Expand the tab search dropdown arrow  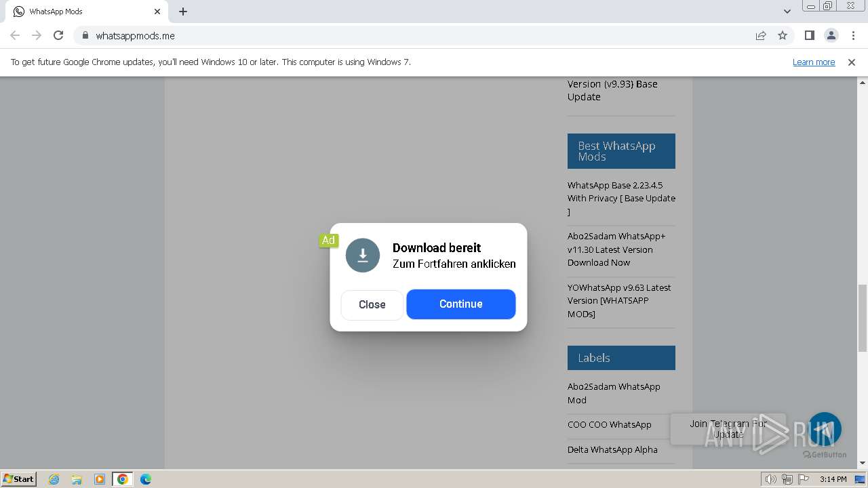(x=787, y=12)
